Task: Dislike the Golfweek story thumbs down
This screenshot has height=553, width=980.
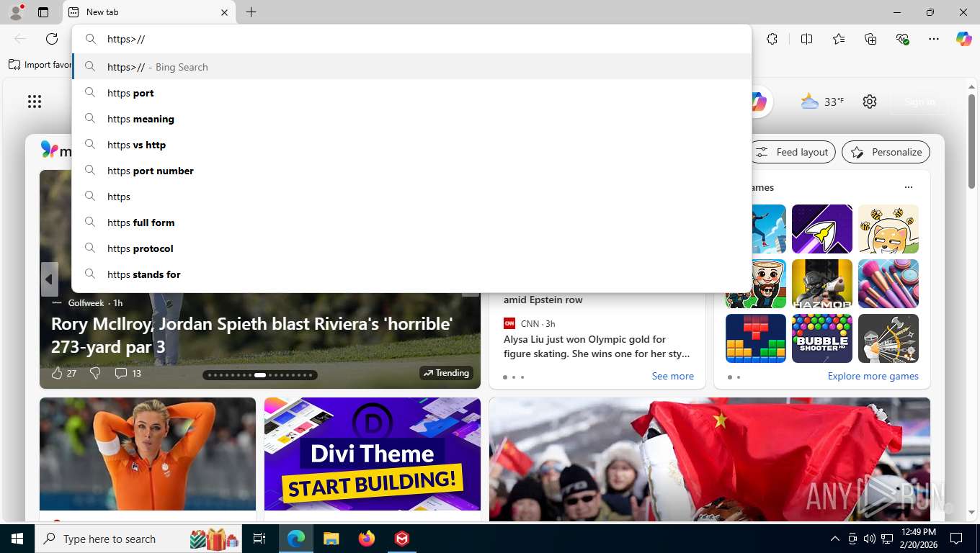Action: coord(95,373)
